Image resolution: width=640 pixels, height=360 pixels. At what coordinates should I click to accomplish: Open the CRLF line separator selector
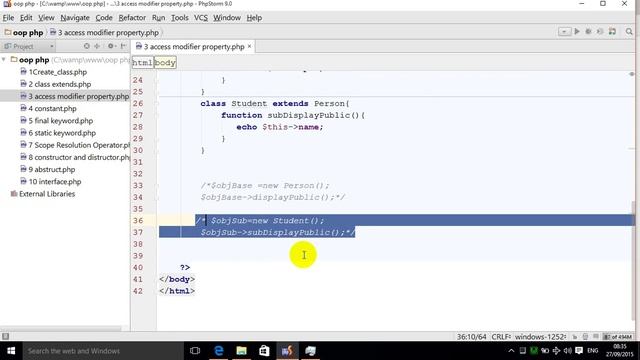click(501, 337)
